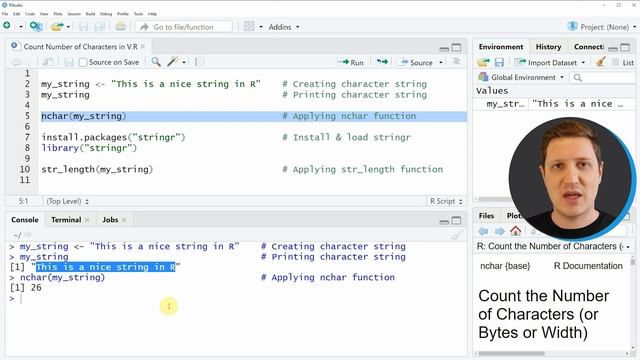640x360 pixels.
Task: Open the List view selector
Action: pyautogui.click(x=623, y=62)
